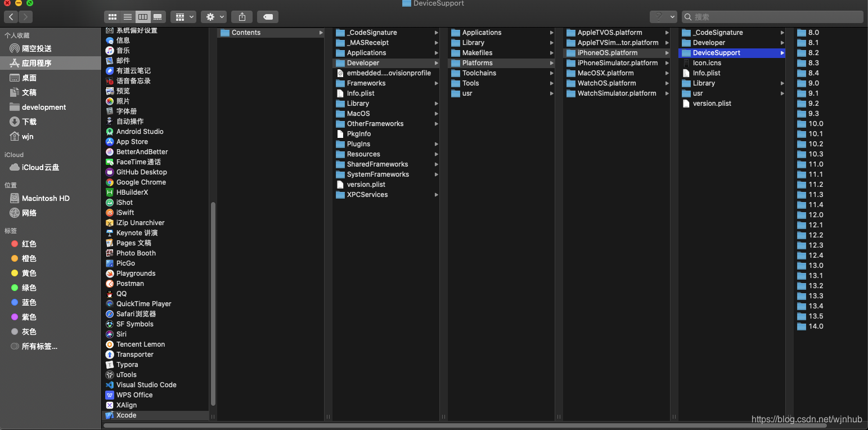This screenshot has height=430, width=868.
Task: Expand the Platforms folder arrow
Action: point(552,63)
